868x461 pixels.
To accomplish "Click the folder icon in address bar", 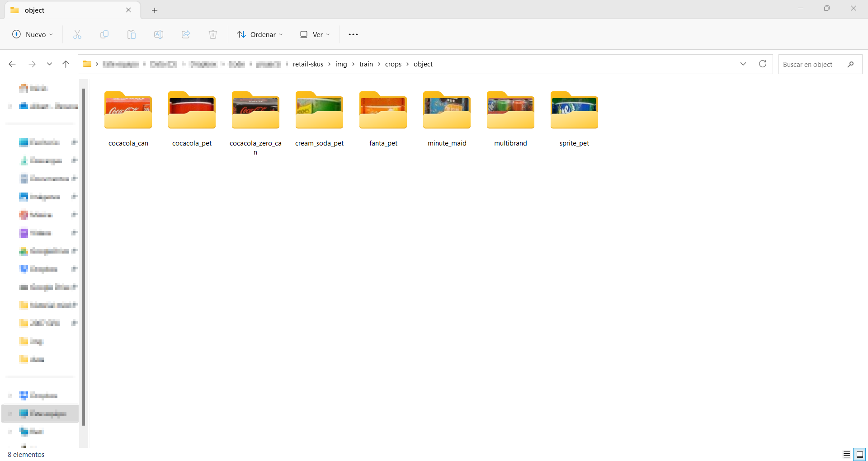I will click(87, 64).
